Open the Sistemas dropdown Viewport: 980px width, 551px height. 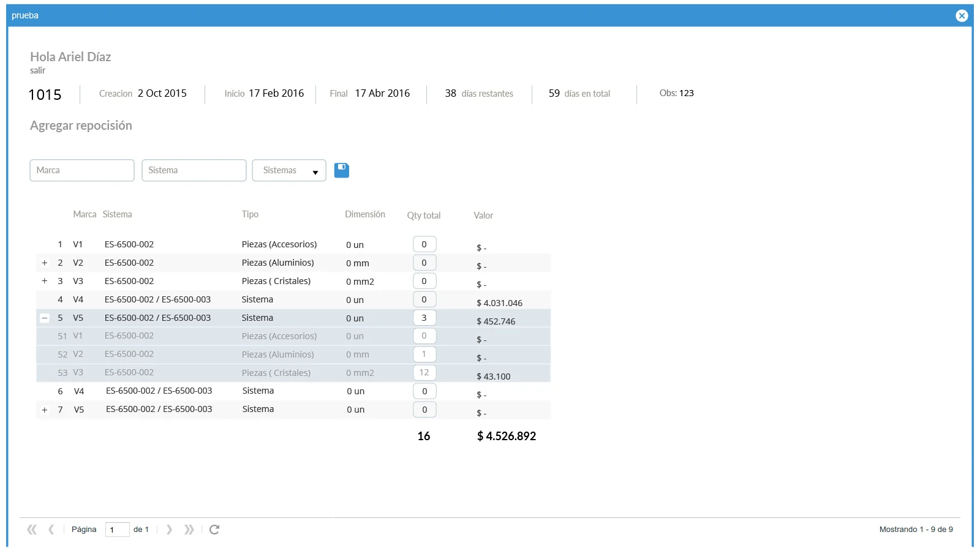click(x=289, y=170)
